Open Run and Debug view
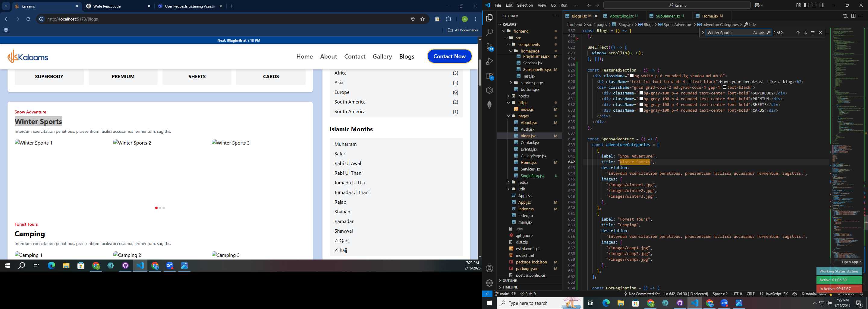This screenshot has height=309, width=868. click(489, 61)
